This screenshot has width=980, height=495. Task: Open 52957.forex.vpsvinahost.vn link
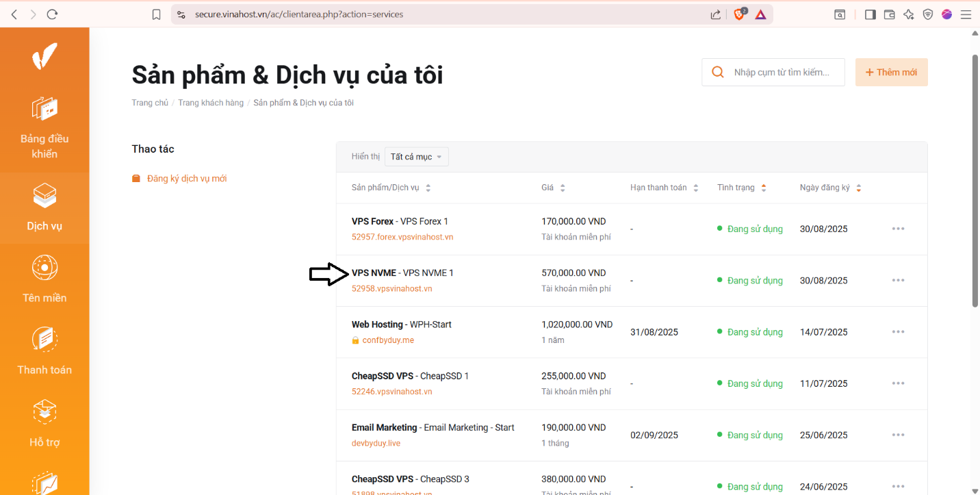click(x=402, y=237)
